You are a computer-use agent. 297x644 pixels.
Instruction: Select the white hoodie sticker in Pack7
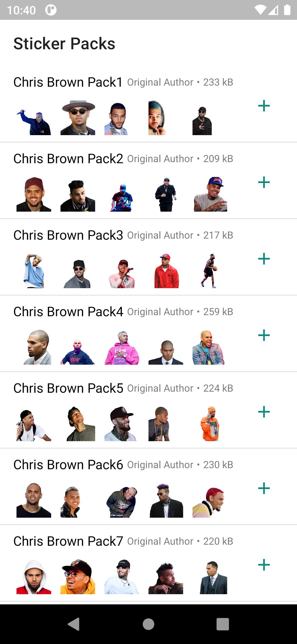[34, 577]
